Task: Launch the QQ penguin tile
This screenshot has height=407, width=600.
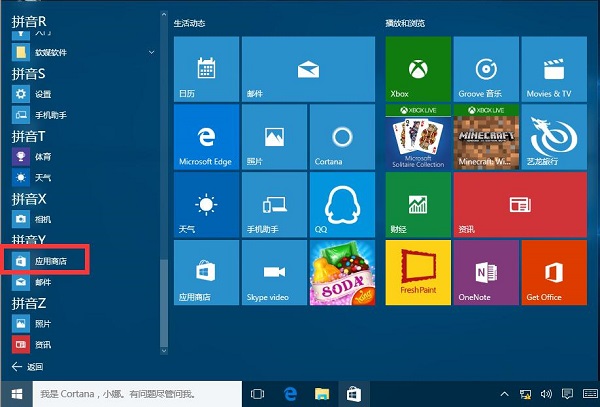Action: click(x=342, y=205)
